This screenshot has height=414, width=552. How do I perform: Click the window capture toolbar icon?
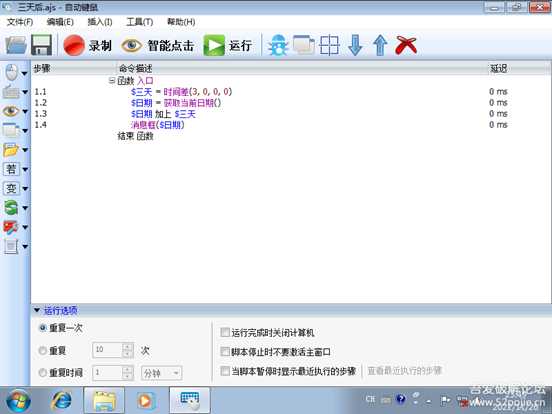(x=304, y=45)
